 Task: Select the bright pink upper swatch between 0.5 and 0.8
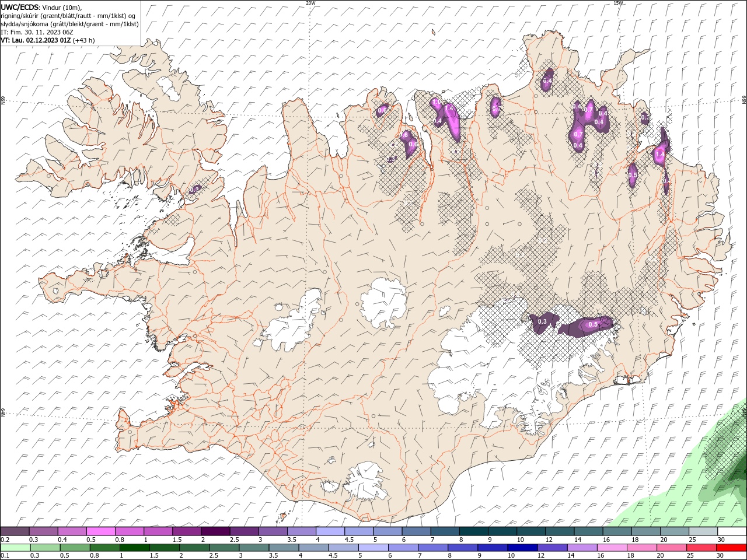point(100,531)
